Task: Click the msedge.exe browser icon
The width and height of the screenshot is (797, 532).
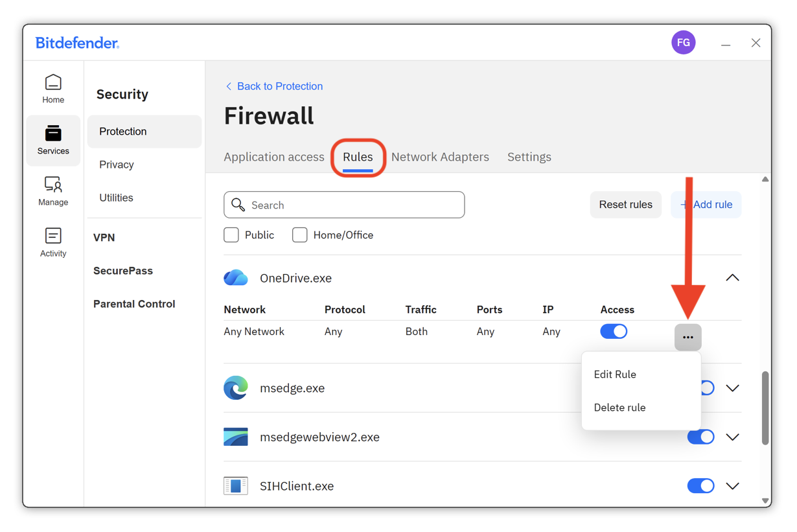Action: point(236,388)
